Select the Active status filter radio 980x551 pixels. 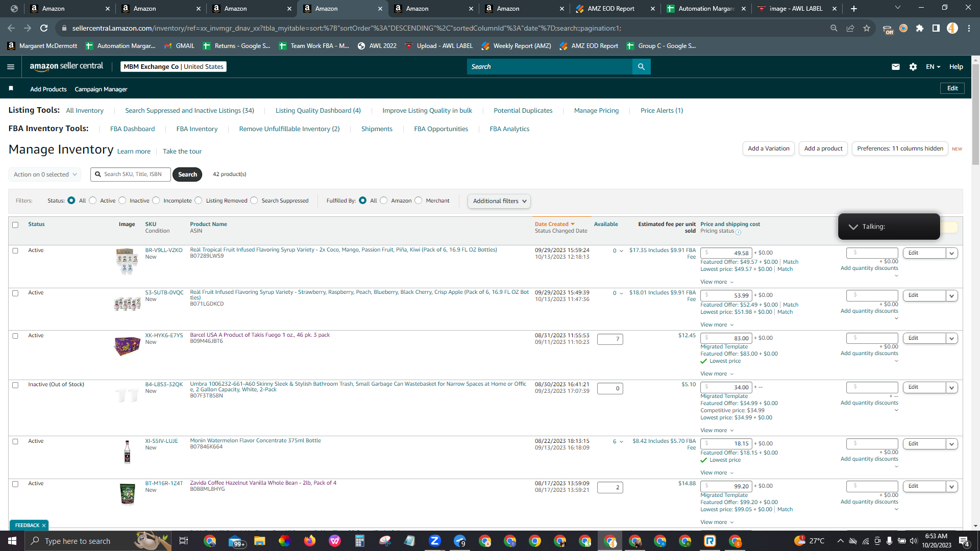tap(93, 201)
